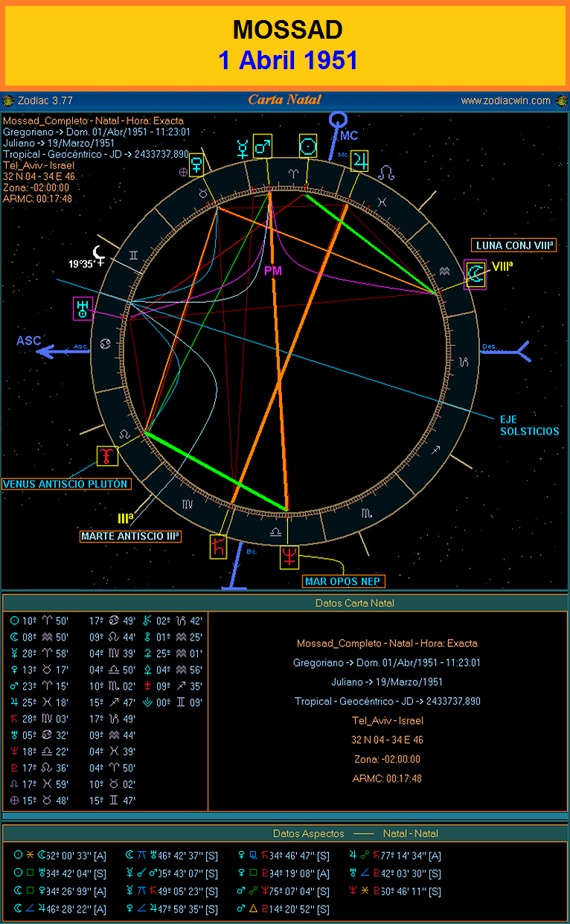Click the 'Tel_Aviv - Israel' text in data panel
570x924 pixels.
387,720
